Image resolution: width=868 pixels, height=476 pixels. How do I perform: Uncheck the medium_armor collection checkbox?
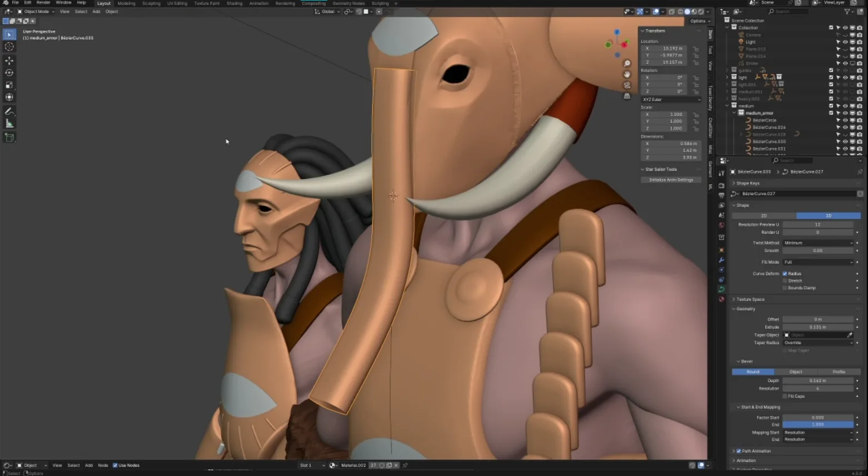[831, 113]
